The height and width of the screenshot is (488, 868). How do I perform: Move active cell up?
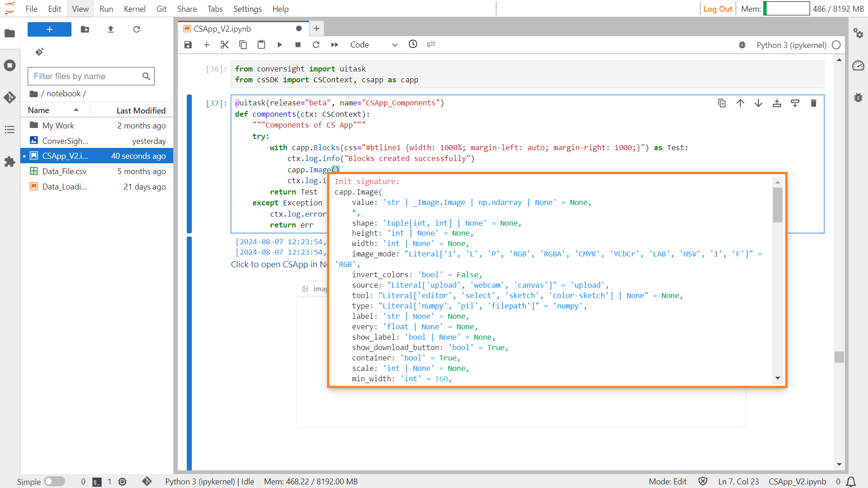[x=740, y=103]
